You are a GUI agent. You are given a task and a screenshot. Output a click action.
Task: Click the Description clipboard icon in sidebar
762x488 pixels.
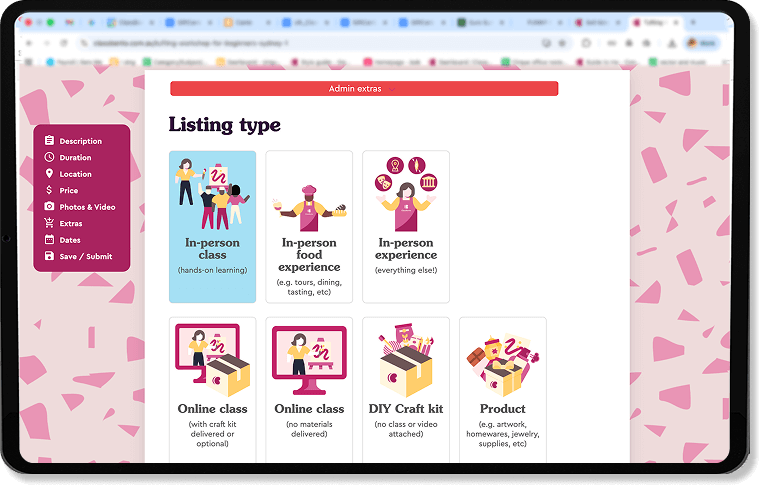49,141
